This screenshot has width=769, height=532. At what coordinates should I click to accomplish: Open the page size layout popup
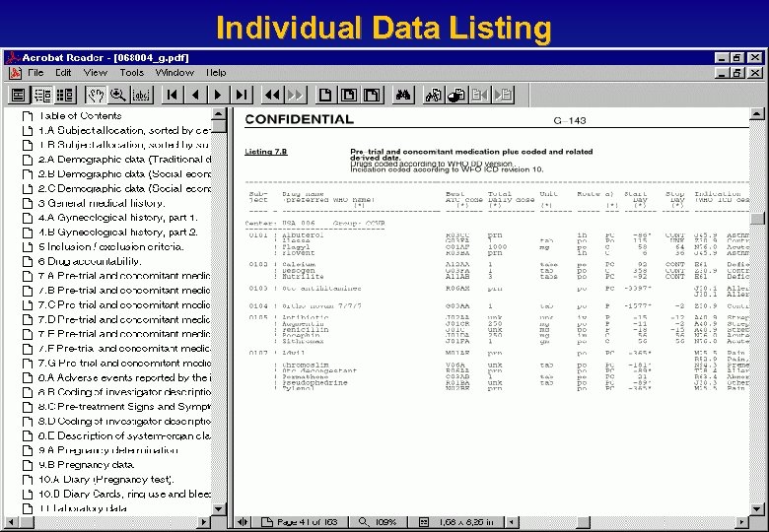[456, 522]
